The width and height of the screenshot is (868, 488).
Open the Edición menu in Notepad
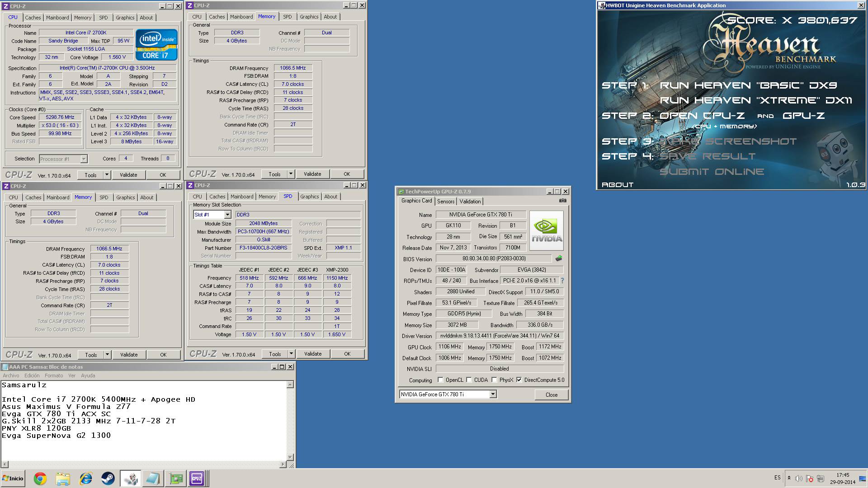pyautogui.click(x=32, y=375)
